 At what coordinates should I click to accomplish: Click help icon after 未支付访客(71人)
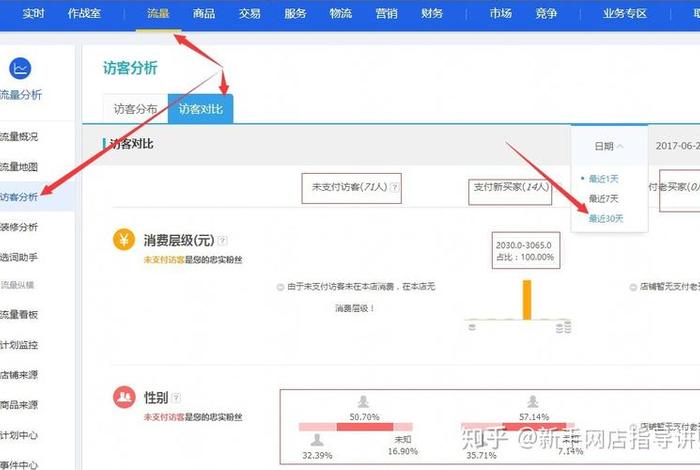[x=394, y=187]
